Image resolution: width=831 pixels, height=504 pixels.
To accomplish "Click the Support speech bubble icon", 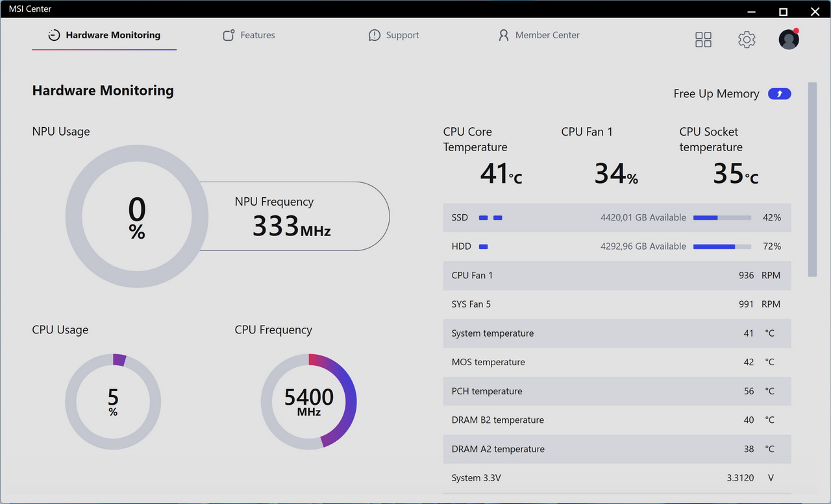I will click(375, 36).
